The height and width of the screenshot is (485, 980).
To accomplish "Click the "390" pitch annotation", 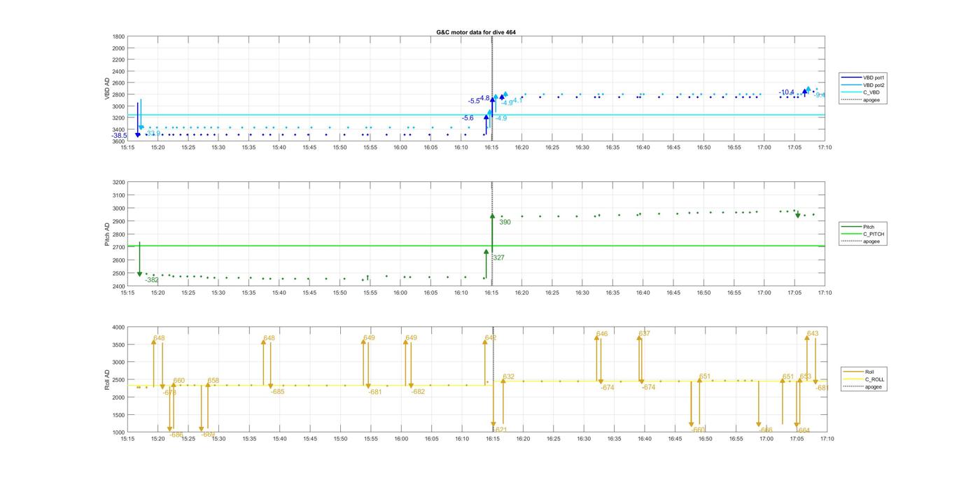I will tap(505, 223).
